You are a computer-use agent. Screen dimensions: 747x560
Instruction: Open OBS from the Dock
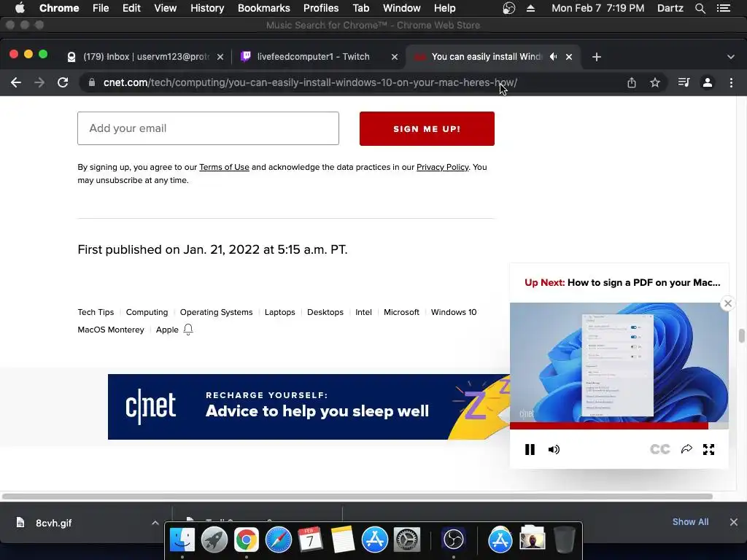[453, 540]
